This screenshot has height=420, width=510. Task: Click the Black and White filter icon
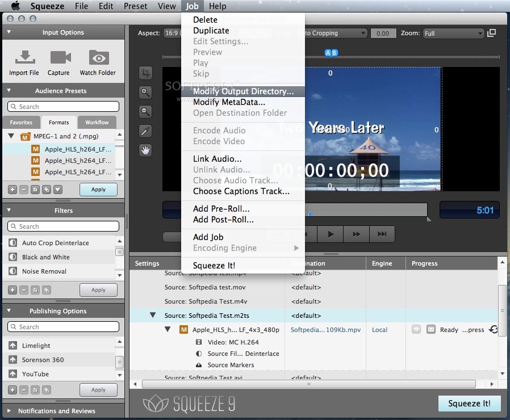click(x=12, y=257)
